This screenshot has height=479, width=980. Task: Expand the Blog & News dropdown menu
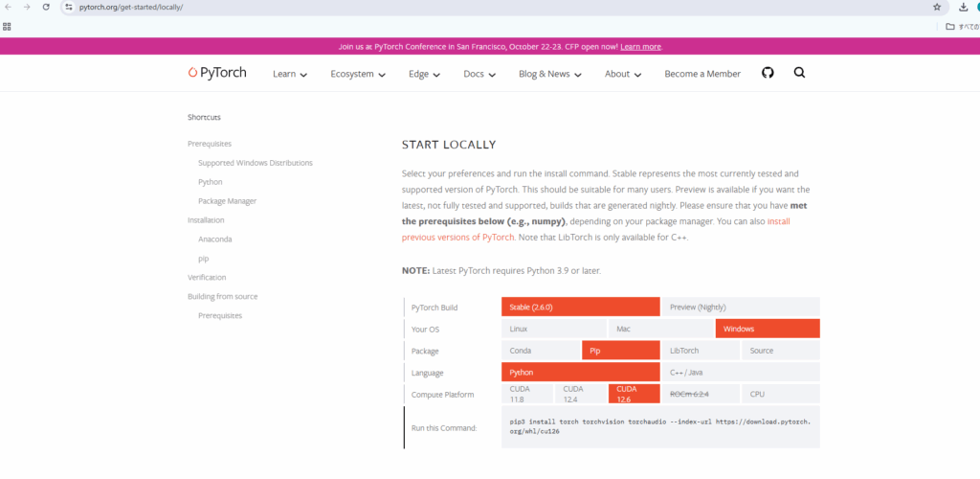(x=550, y=74)
